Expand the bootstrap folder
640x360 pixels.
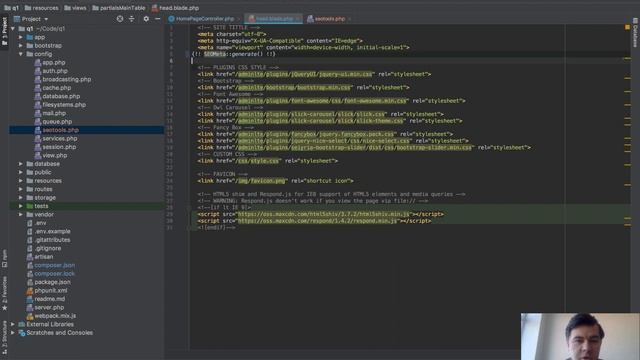coord(20,46)
